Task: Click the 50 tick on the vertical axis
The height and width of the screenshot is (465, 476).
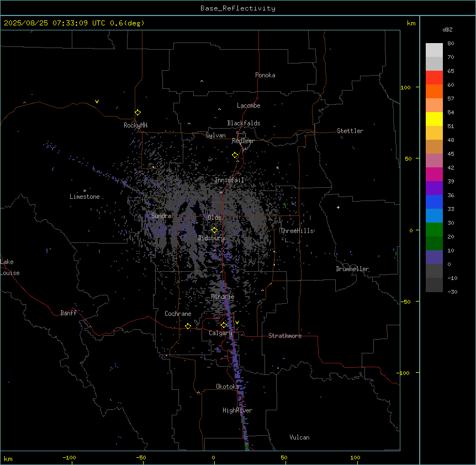Action: click(x=408, y=158)
